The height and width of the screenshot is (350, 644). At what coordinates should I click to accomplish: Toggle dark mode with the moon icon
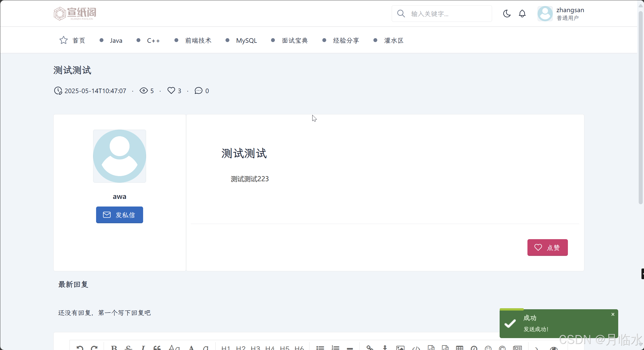coord(507,13)
